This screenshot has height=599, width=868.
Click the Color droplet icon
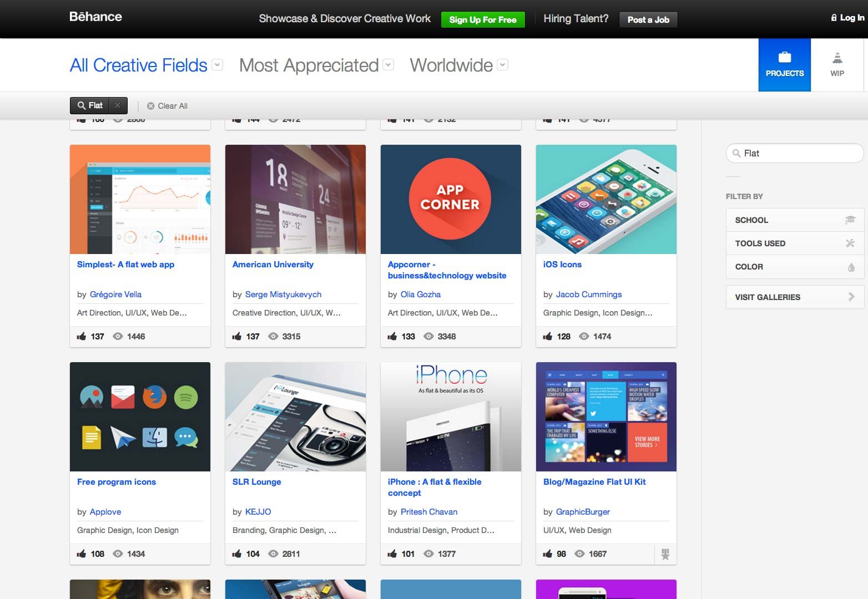[851, 267]
